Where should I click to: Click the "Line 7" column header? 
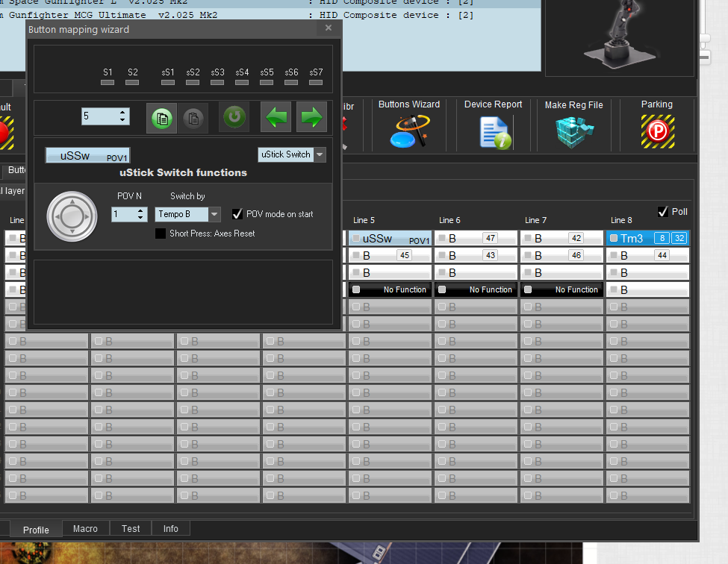(536, 220)
